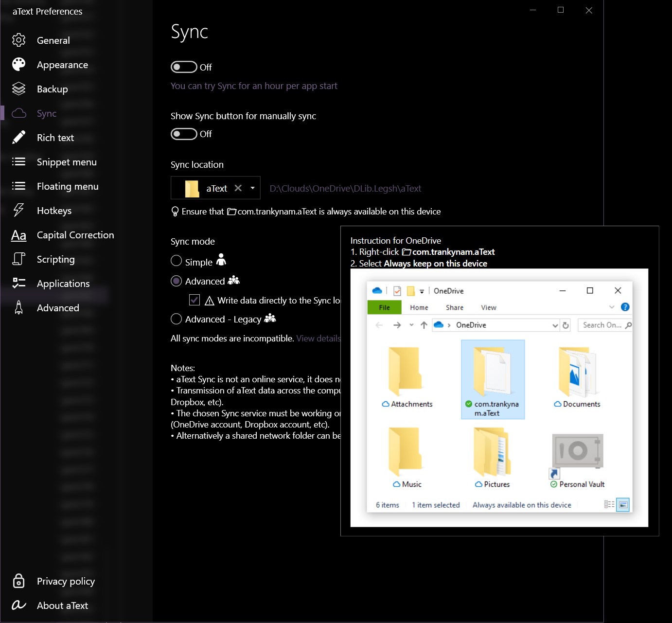Click the Capital Correction Aa icon
This screenshot has height=623, width=672.
18,235
